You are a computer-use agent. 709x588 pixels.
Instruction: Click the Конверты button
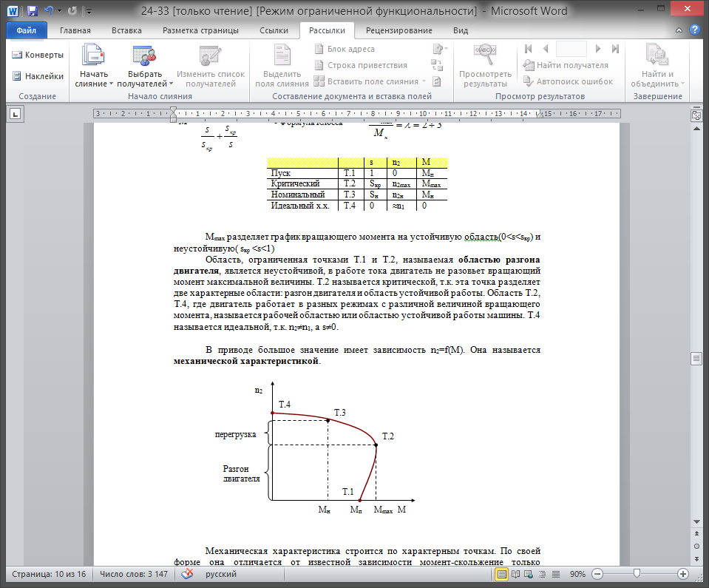[38, 55]
